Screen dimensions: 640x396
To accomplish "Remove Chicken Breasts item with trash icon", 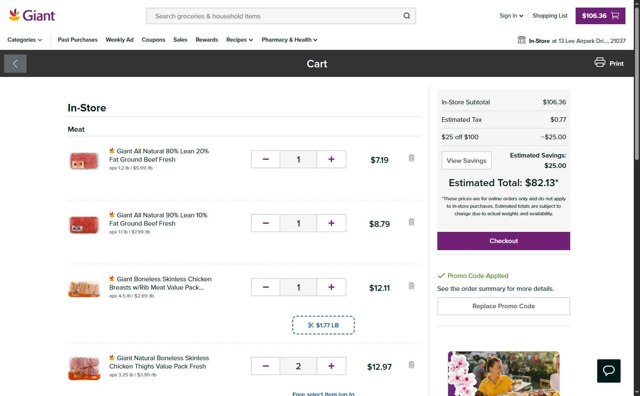I will [411, 286].
